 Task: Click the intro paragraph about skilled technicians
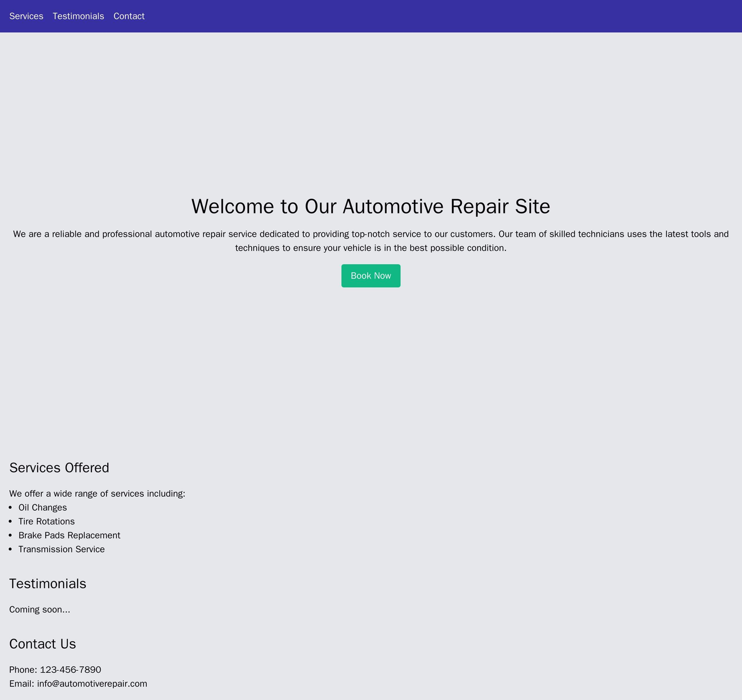[371, 241]
